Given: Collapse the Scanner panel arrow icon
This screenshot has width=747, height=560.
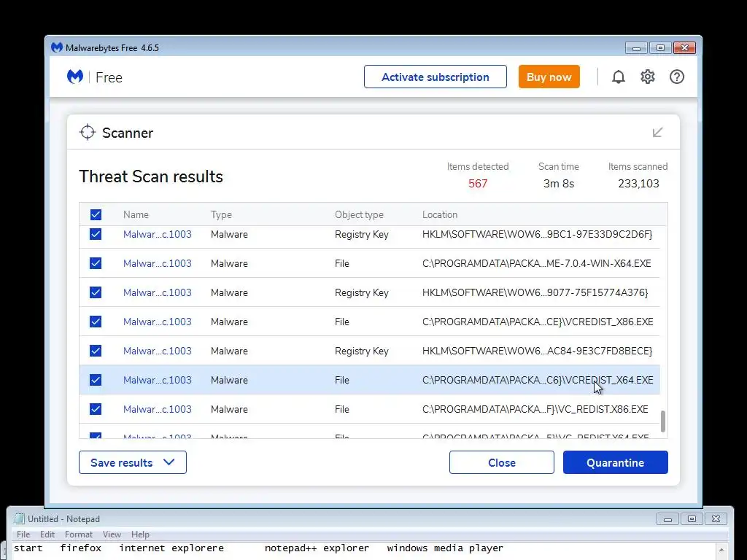Looking at the screenshot, I should [657, 133].
